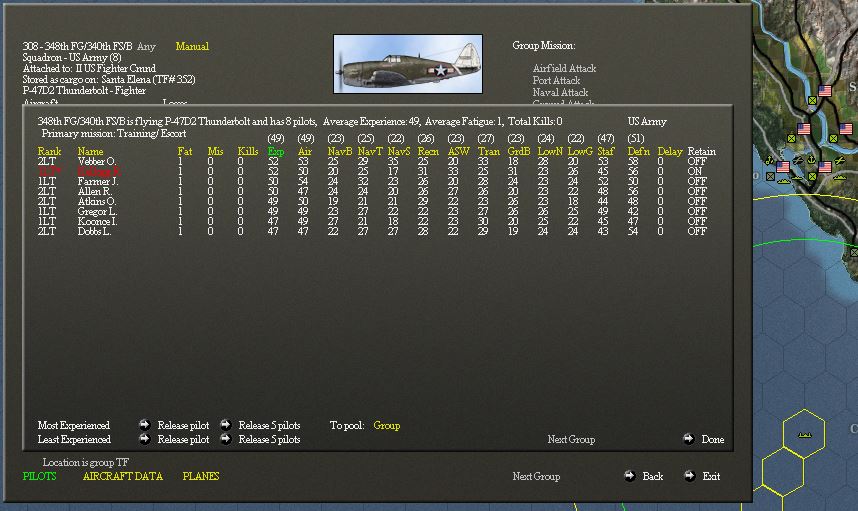This screenshot has width=858, height=511.
Task: Sort pilots by Rank column
Action: tap(49, 151)
